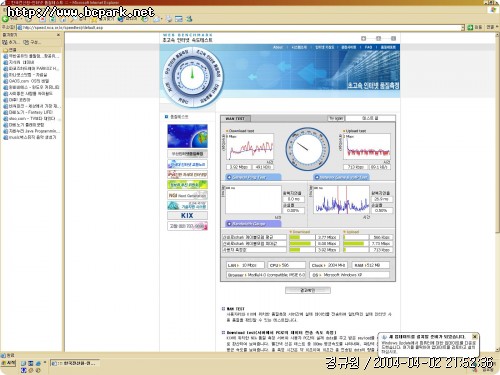Click Add button in Favorites panel
The width and height of the screenshot is (500, 375).
point(11,42)
